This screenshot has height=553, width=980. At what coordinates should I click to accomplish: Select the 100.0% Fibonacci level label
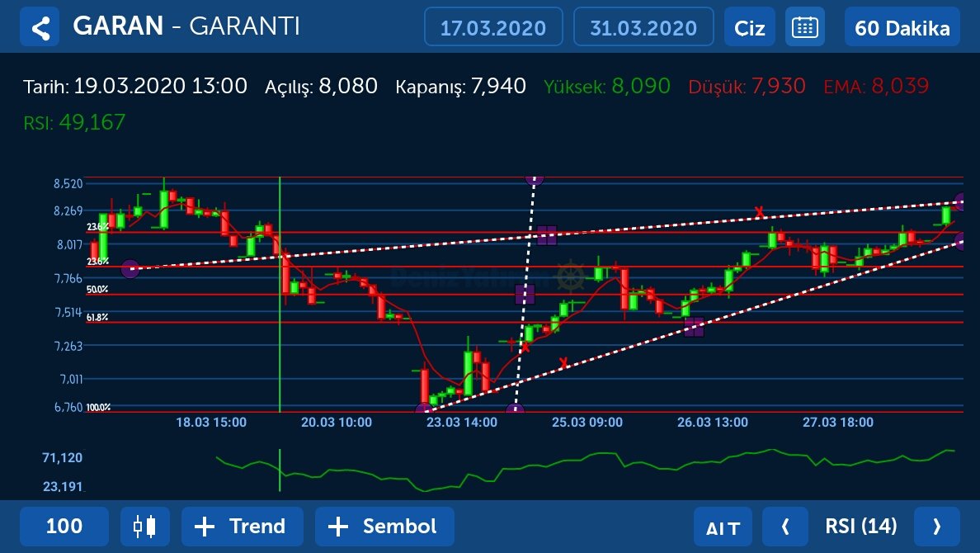click(x=98, y=407)
